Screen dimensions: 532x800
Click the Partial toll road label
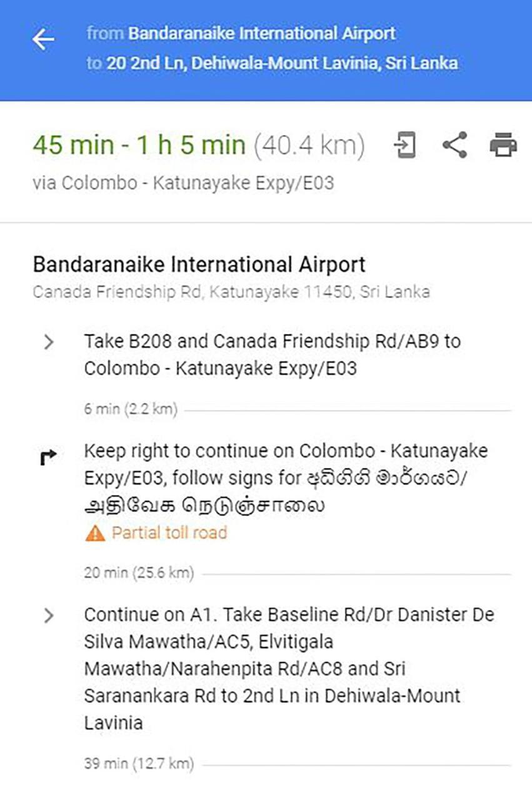169,533
